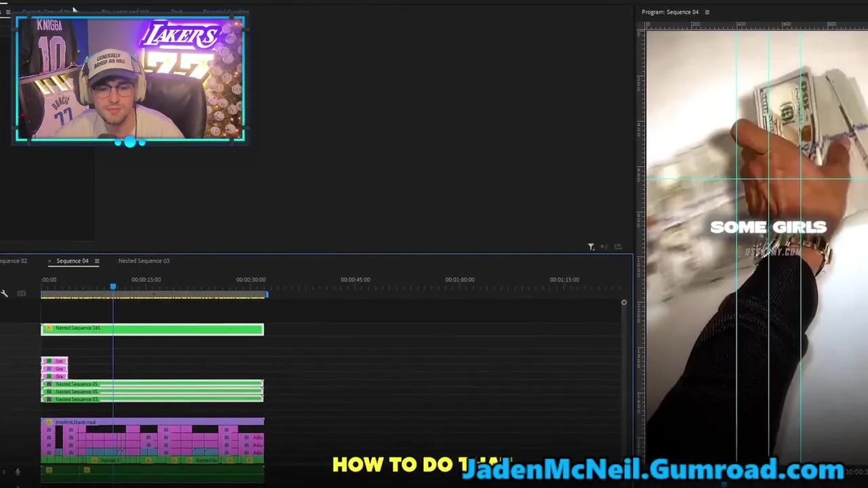The height and width of the screenshot is (488, 868).
Task: Select the tmo9mk2kazt.mp4 video clip
Action: pyautogui.click(x=152, y=422)
